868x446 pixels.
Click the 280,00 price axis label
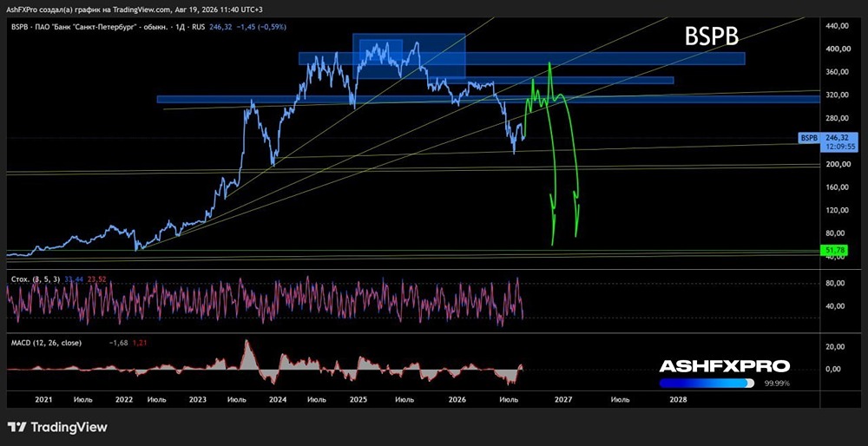point(835,118)
